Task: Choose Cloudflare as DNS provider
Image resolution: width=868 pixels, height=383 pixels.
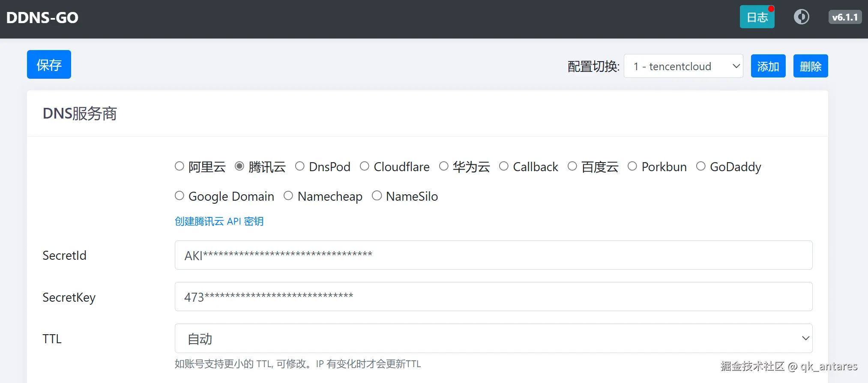Action: [365, 166]
